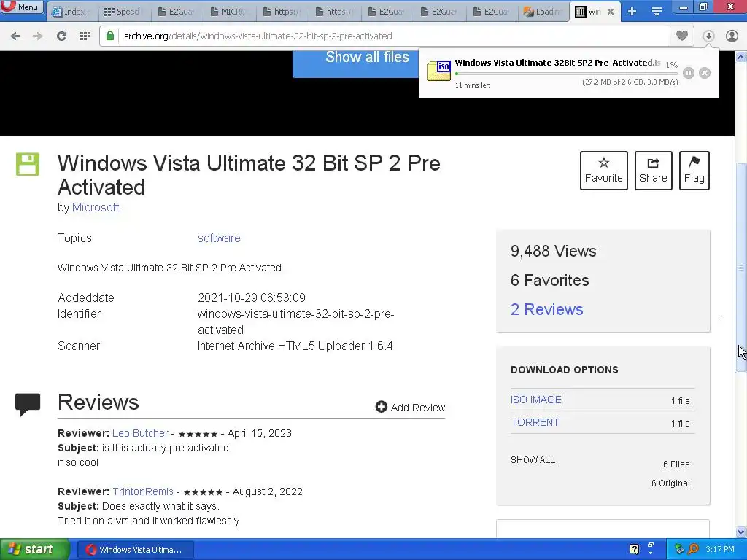Open the 2 Reviews link
Viewport: 747px width, 560px height.
point(546,309)
